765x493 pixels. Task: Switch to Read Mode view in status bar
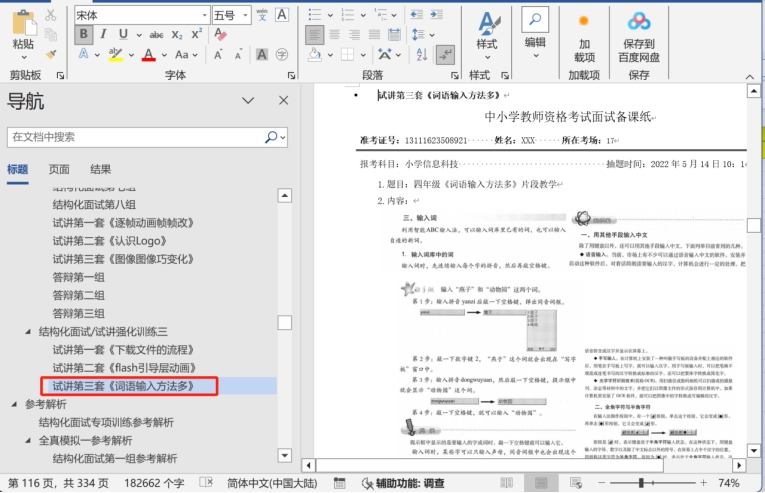(x=506, y=483)
